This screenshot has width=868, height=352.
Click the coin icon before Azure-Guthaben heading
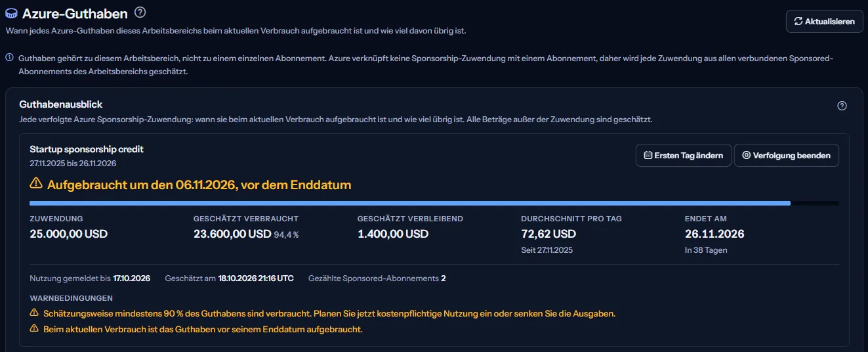pyautogui.click(x=11, y=13)
